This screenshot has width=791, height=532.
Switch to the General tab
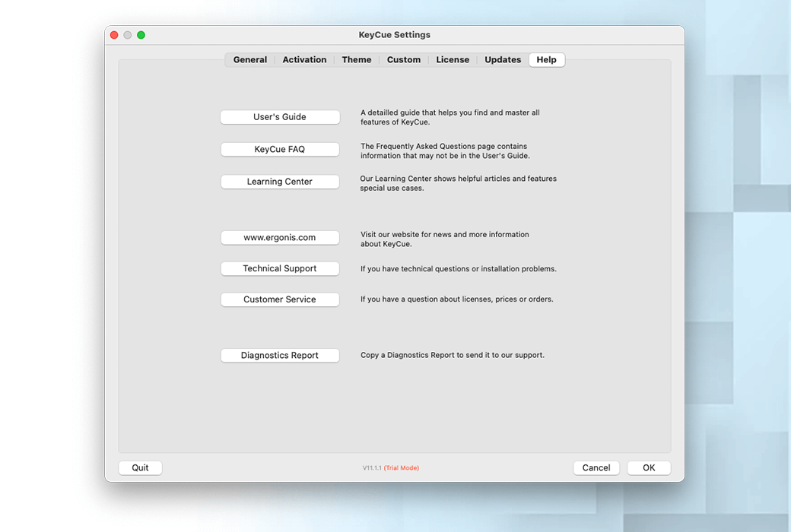pos(250,59)
